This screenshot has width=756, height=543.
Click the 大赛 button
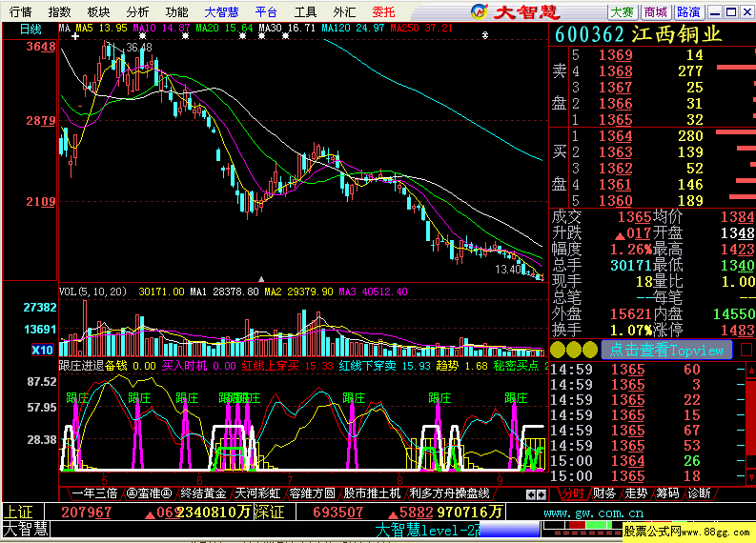(x=623, y=12)
